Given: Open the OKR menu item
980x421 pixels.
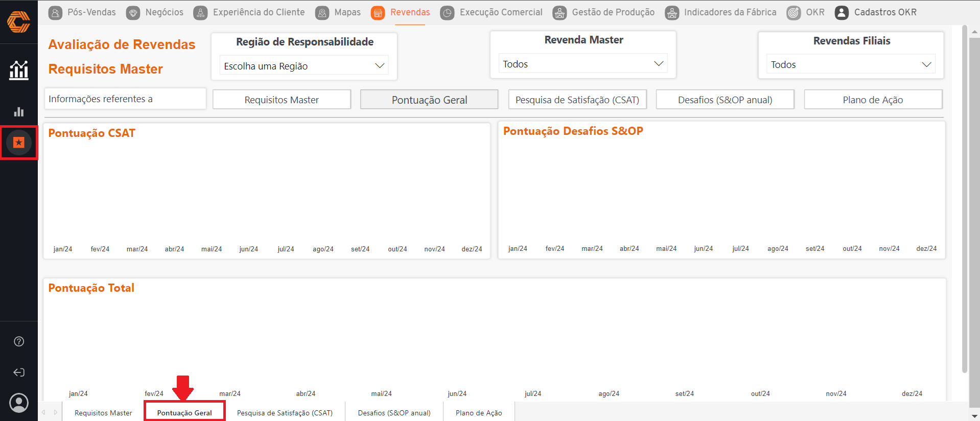Looking at the screenshot, I should click(x=815, y=12).
